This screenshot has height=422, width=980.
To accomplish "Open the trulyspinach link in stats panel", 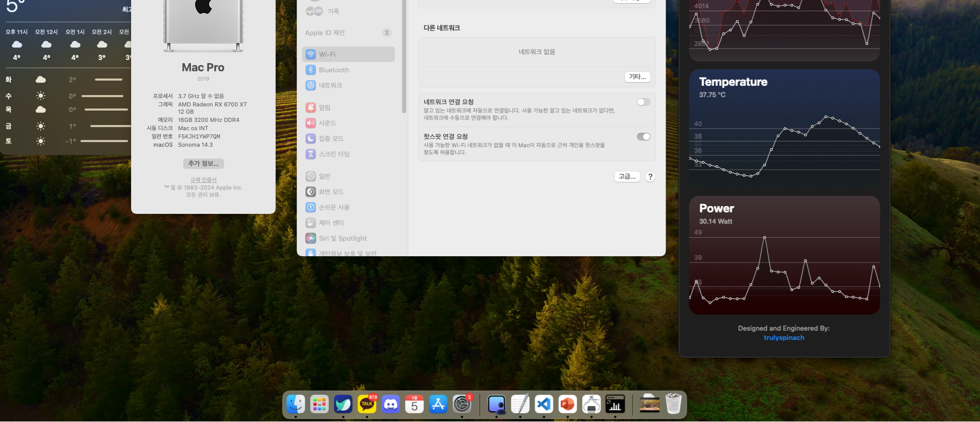I will (x=784, y=337).
